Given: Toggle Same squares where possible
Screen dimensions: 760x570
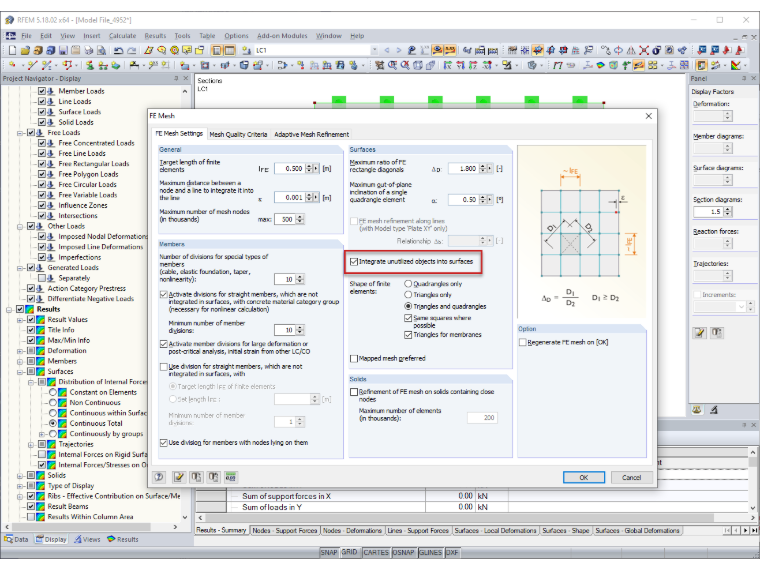Looking at the screenshot, I should tap(408, 318).
